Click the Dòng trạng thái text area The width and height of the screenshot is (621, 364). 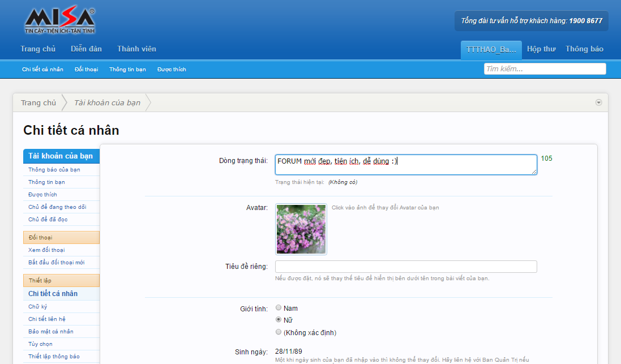(405, 165)
